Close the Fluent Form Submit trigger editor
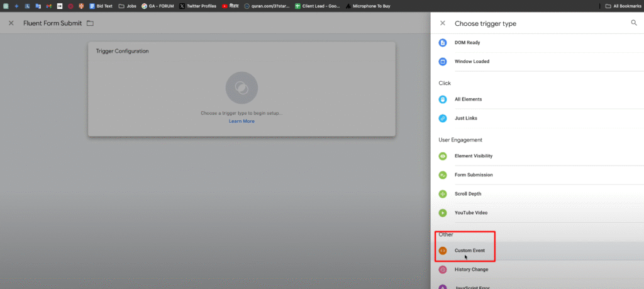This screenshot has height=289, width=644. (11, 23)
